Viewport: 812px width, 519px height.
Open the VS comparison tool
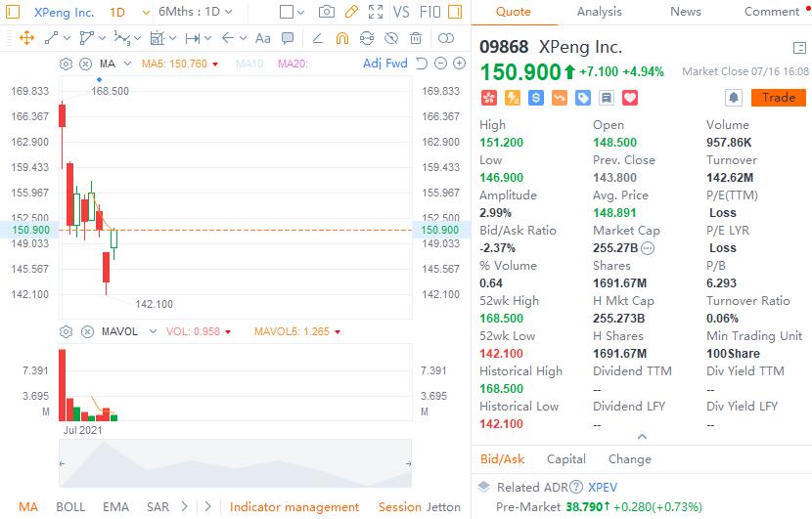pyautogui.click(x=401, y=12)
